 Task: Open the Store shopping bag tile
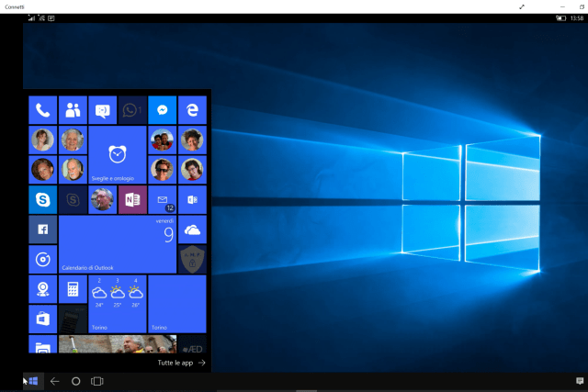click(43, 318)
